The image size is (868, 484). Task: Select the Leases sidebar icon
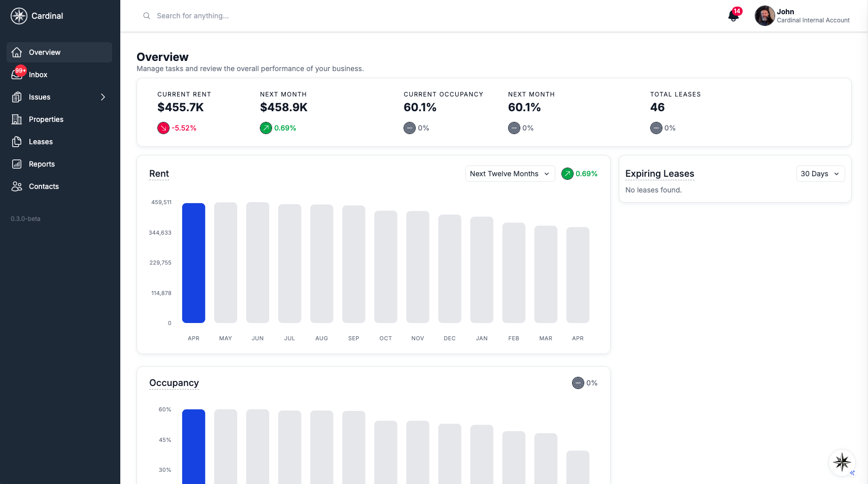[17, 141]
